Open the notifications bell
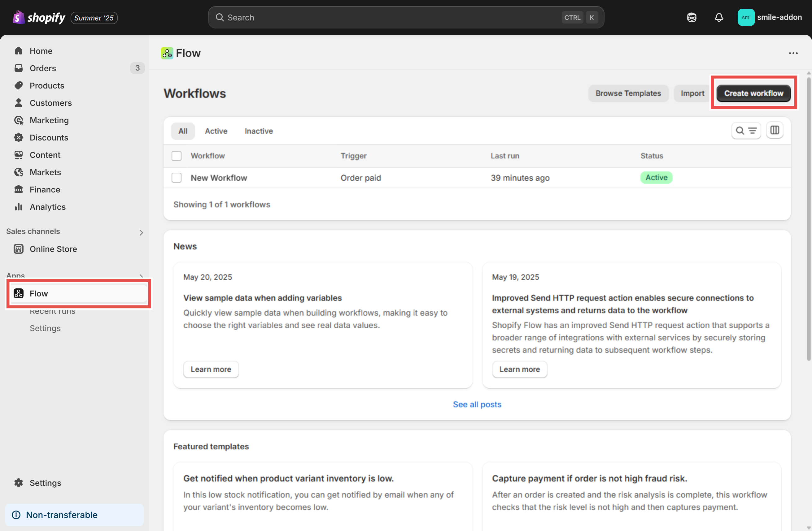The height and width of the screenshot is (531, 812). [x=719, y=17]
